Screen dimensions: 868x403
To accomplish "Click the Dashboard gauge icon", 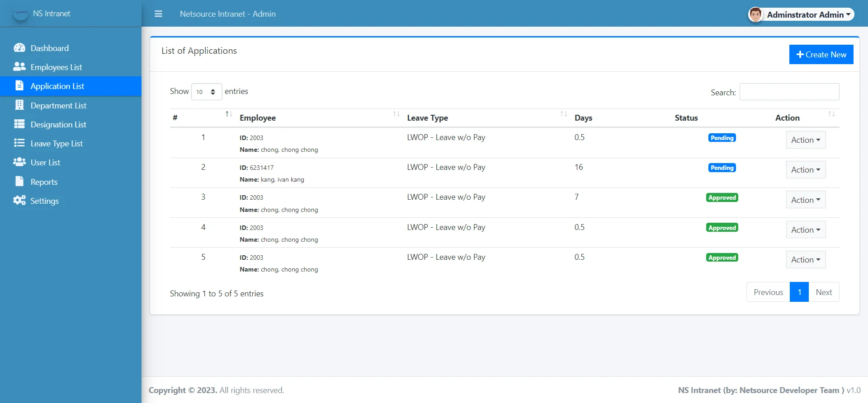I will (19, 48).
